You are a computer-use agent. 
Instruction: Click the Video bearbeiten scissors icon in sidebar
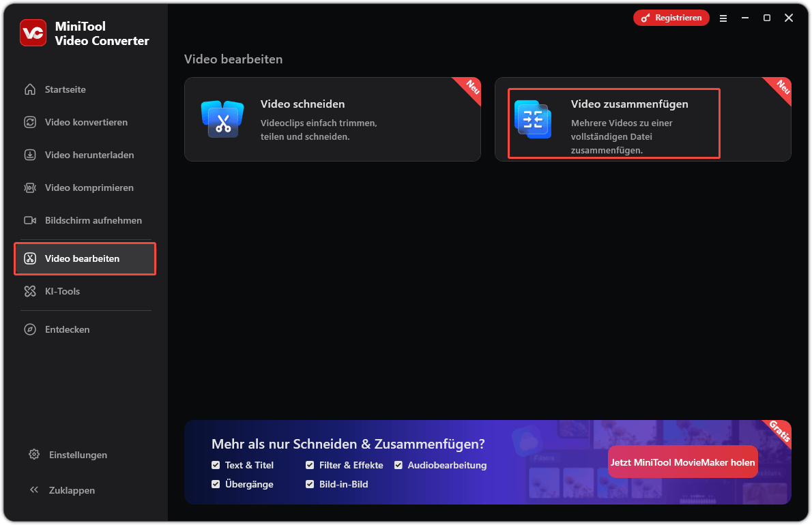[x=30, y=258]
